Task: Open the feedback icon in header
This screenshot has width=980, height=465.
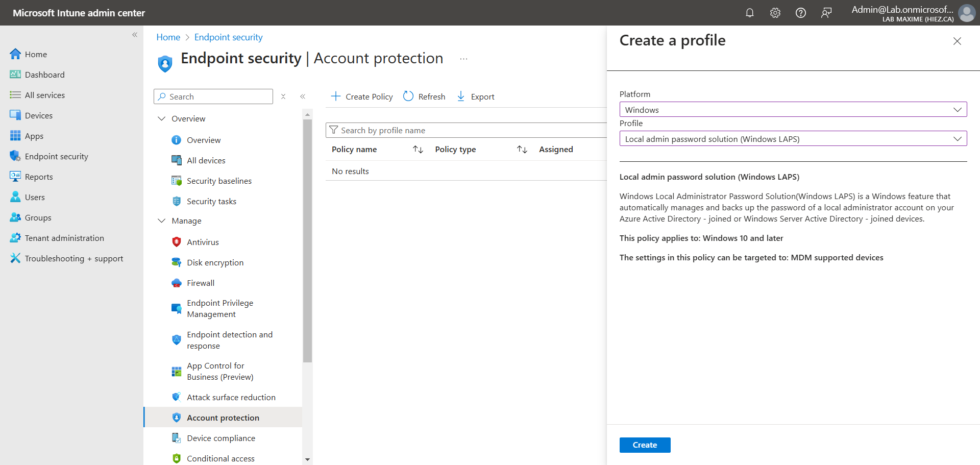Action: pos(826,13)
